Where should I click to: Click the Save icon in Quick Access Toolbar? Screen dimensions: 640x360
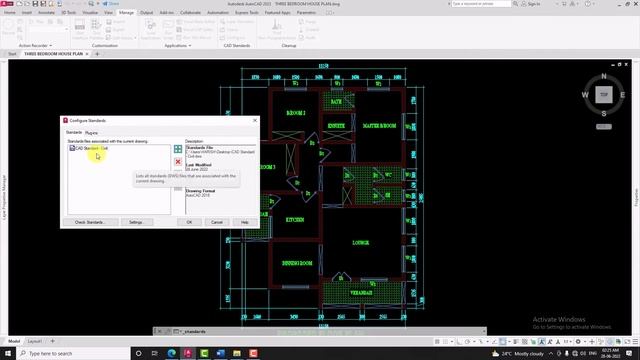pyautogui.click(x=35, y=4)
